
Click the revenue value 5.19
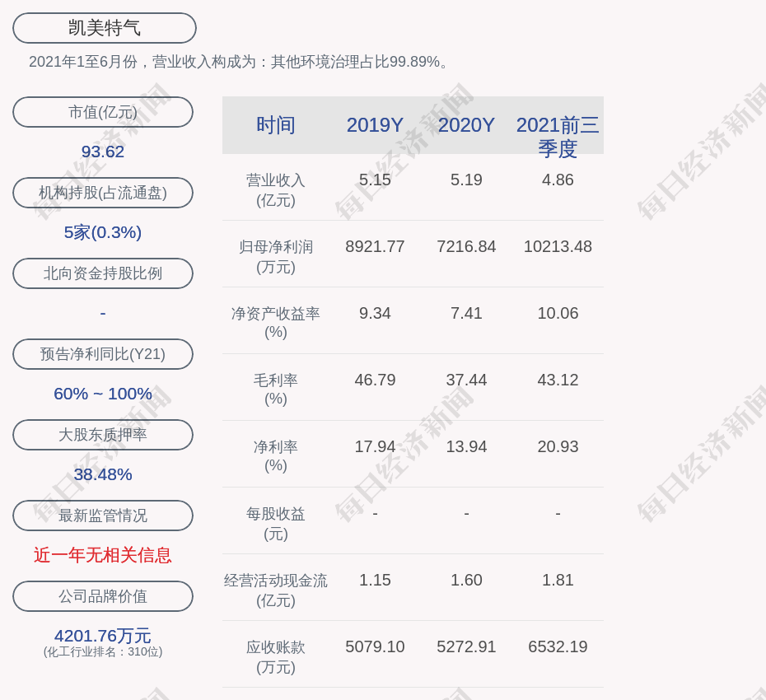(x=466, y=180)
